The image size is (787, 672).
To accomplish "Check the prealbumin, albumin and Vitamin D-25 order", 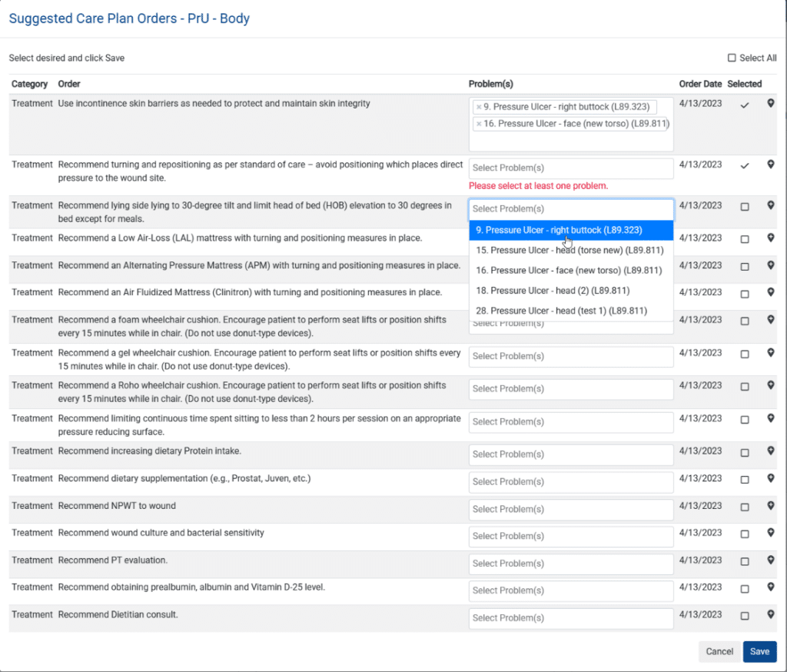I will point(745,589).
